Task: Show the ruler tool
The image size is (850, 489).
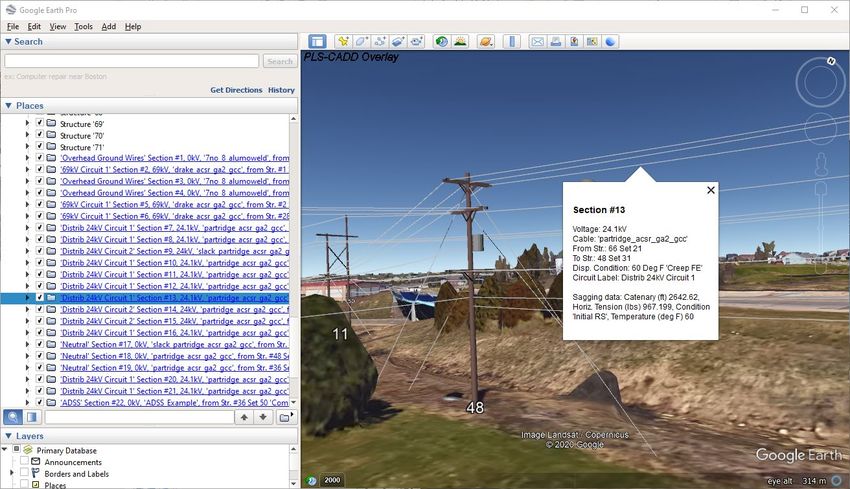Action: coord(512,42)
